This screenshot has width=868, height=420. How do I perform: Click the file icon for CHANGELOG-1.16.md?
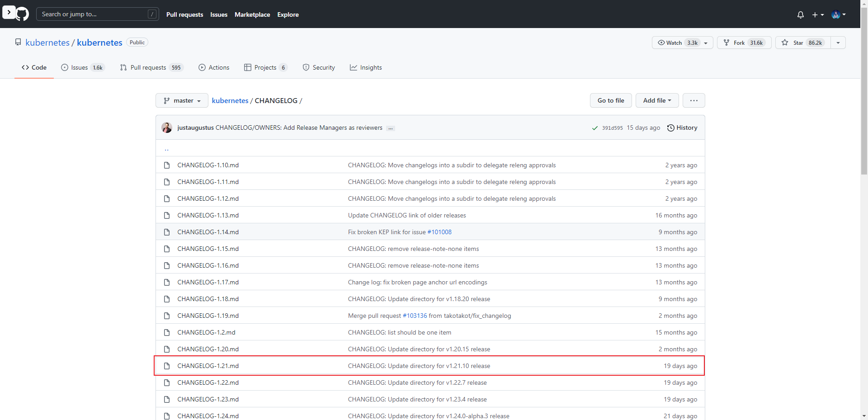[x=167, y=265]
